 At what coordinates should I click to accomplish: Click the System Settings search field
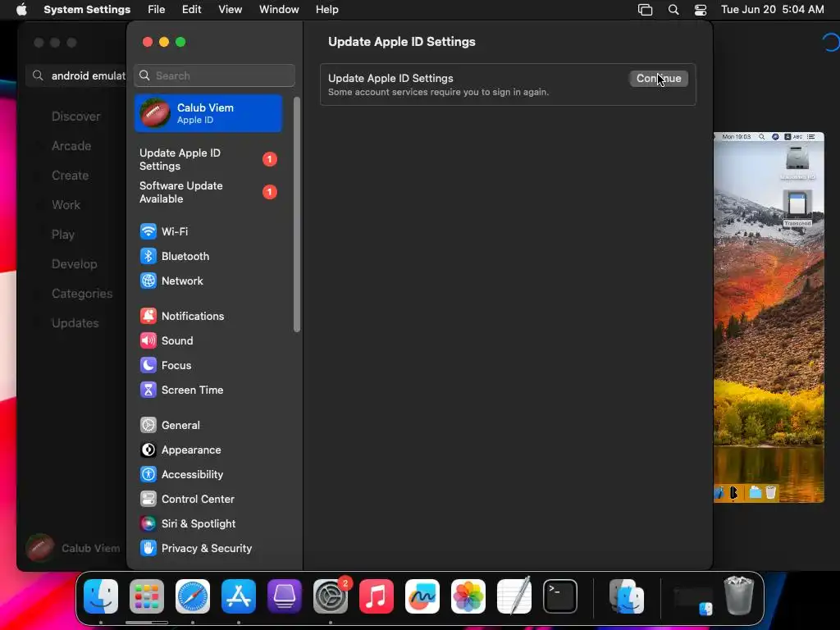coord(214,75)
